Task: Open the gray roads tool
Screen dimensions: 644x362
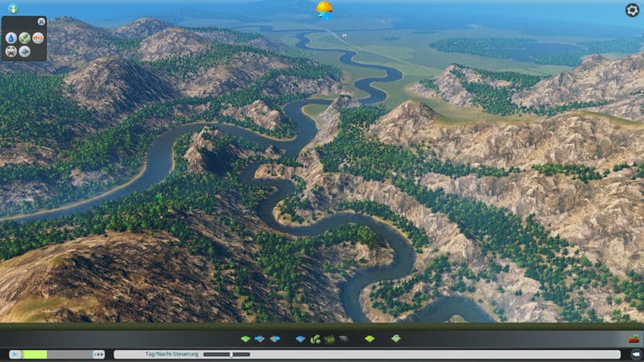Action: tap(343, 339)
